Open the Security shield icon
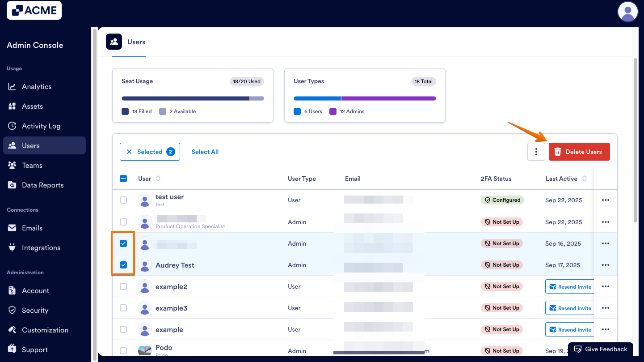Viewport: 644px width, 362px height. tap(13, 311)
